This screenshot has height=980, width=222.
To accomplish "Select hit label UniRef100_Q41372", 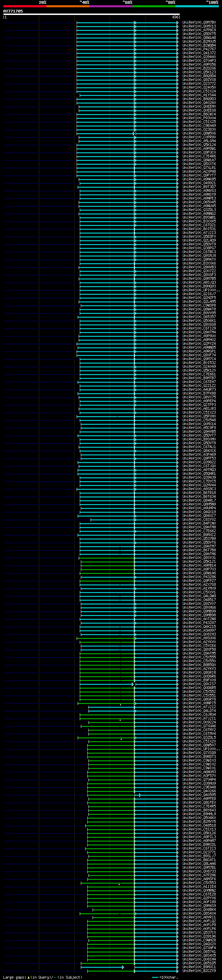I will click(x=199, y=53).
